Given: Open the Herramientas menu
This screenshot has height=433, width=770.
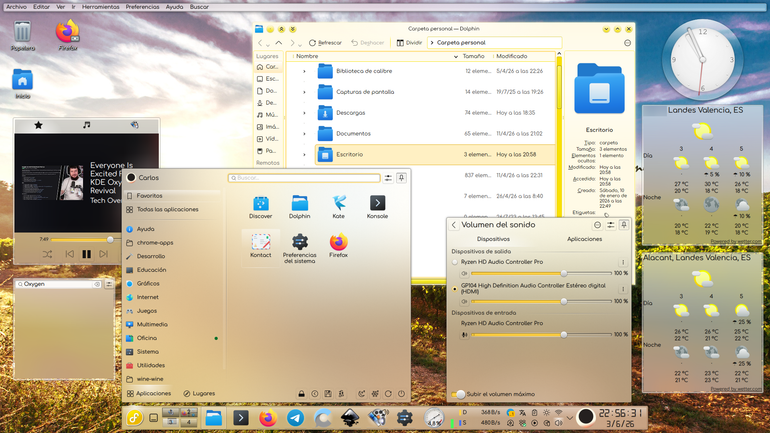Looking at the screenshot, I should point(100,7).
